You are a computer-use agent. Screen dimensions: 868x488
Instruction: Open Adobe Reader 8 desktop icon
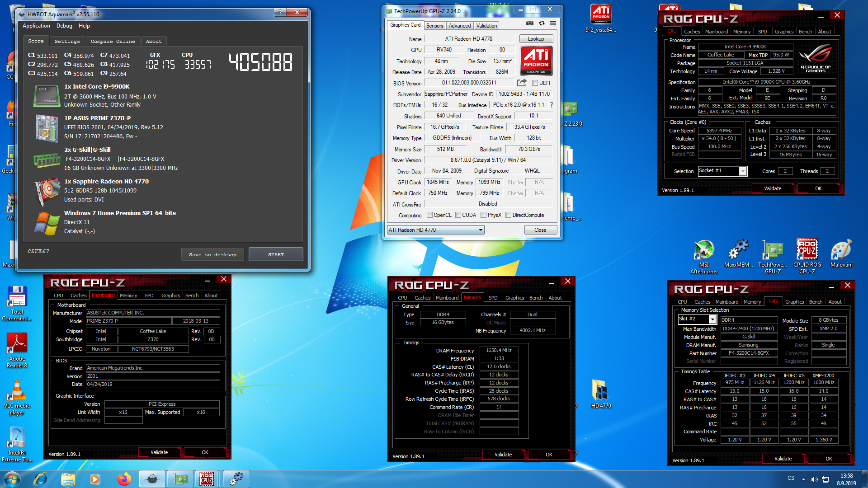tap(17, 351)
